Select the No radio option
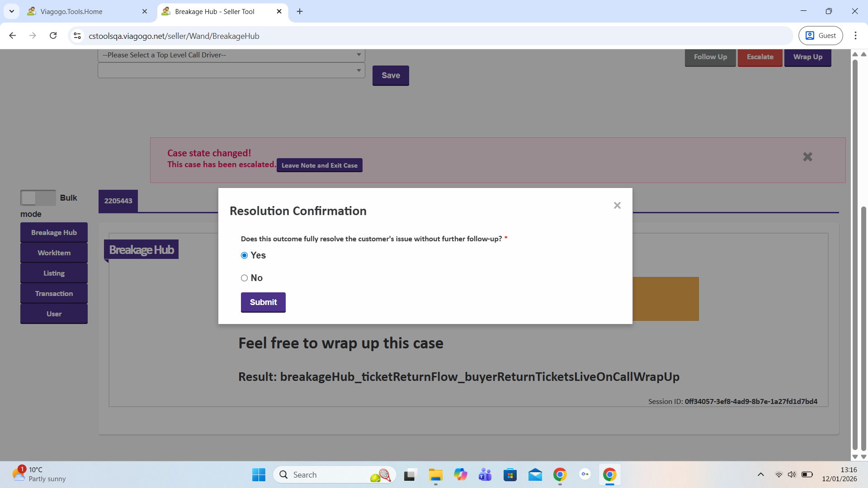The image size is (868, 488). pyautogui.click(x=245, y=278)
